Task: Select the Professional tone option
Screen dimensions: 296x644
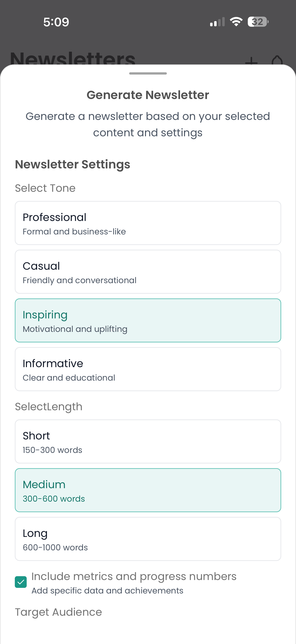Action: click(148, 223)
